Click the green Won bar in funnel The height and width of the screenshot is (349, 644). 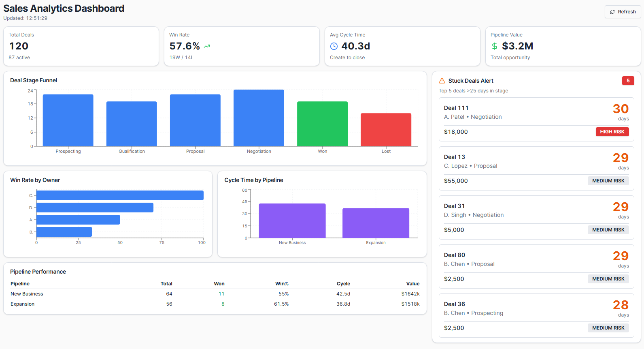(x=322, y=124)
